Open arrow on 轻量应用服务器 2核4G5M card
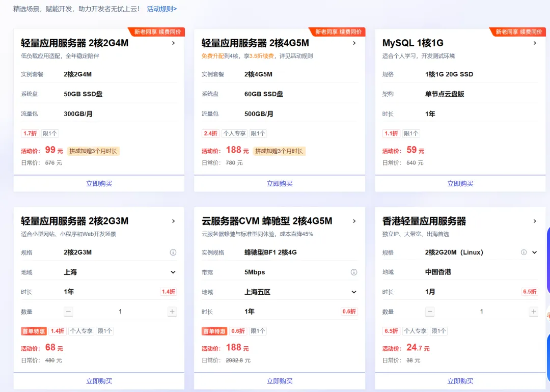Screen dimensions: 550x392 point(354,43)
